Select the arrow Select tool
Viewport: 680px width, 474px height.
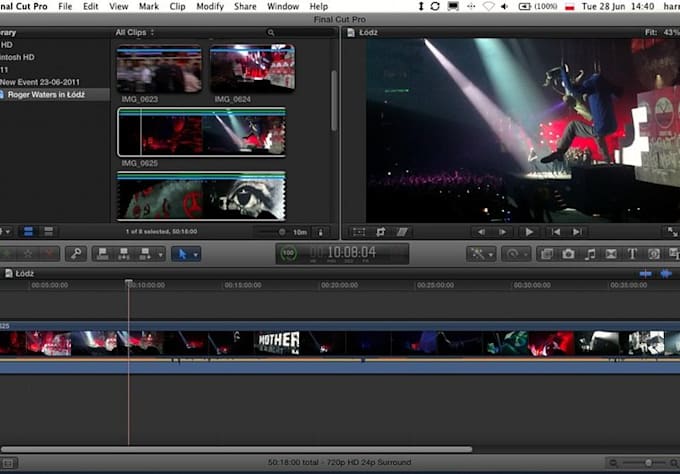click(182, 254)
